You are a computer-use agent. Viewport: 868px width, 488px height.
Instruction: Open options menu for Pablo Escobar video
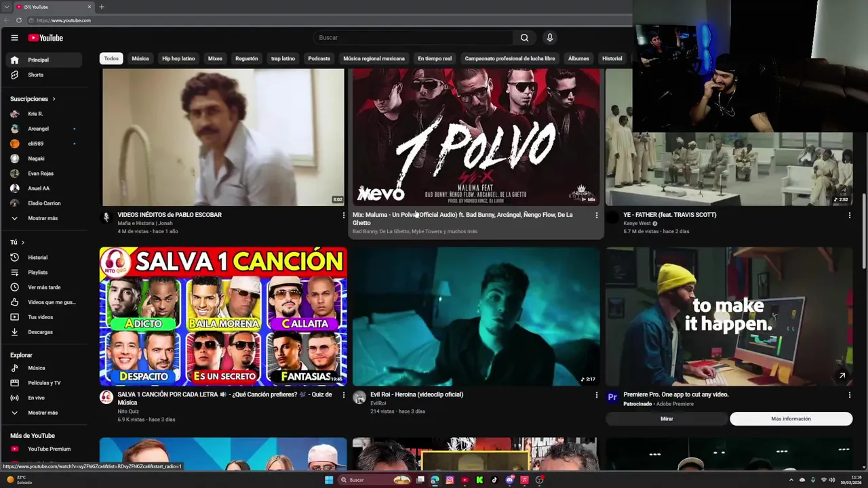pyautogui.click(x=343, y=216)
